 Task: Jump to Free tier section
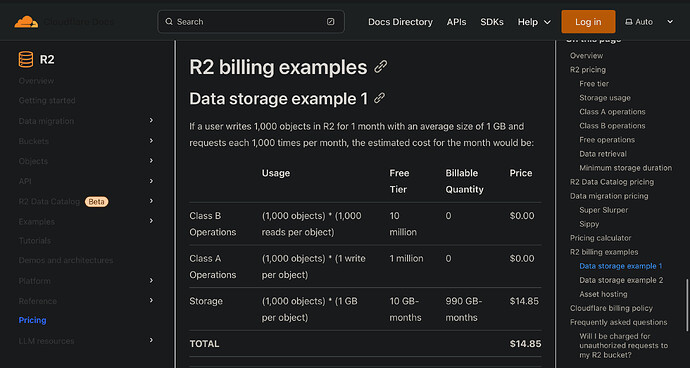point(594,84)
